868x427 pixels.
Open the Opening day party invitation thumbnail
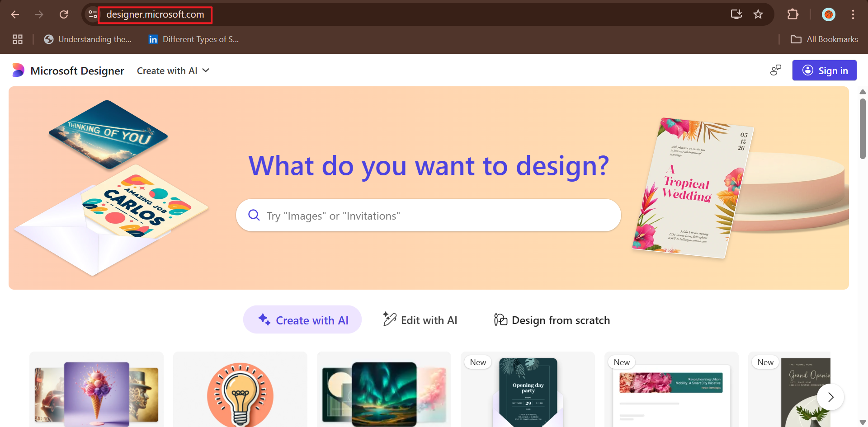pos(528,390)
